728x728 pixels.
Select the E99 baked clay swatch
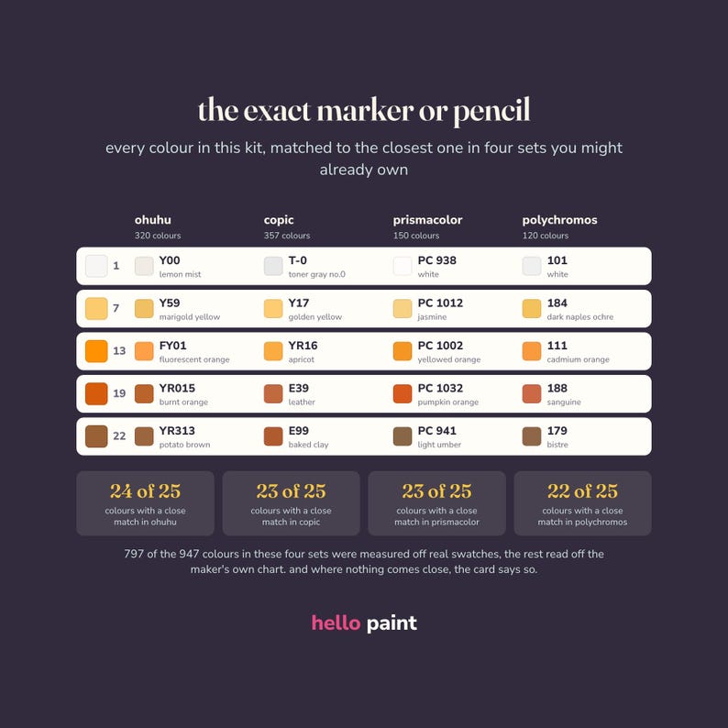tap(273, 436)
